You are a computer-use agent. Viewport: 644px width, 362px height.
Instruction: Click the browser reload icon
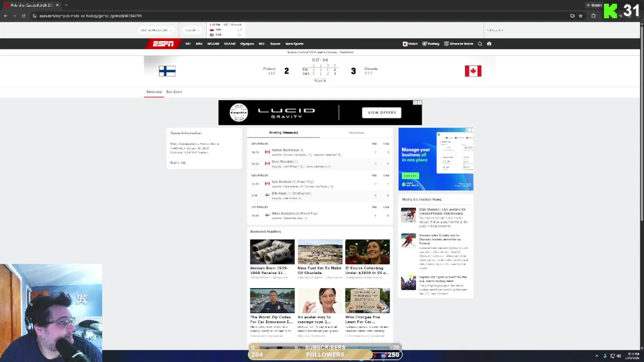coord(23,16)
